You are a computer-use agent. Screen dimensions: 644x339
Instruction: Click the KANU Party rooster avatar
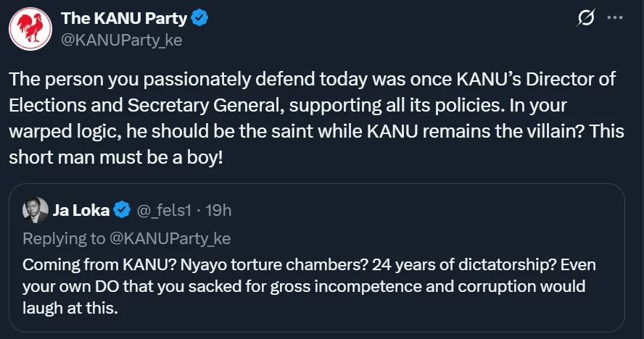pos(30,28)
